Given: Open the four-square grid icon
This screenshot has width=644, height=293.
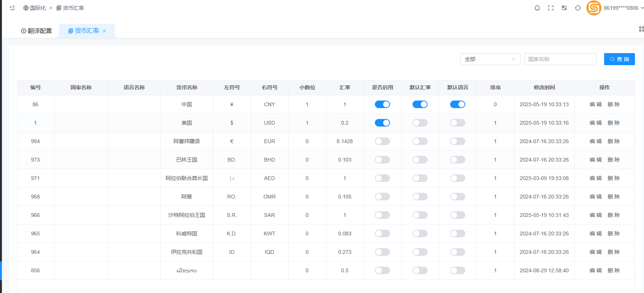Looking at the screenshot, I should click(x=641, y=29).
